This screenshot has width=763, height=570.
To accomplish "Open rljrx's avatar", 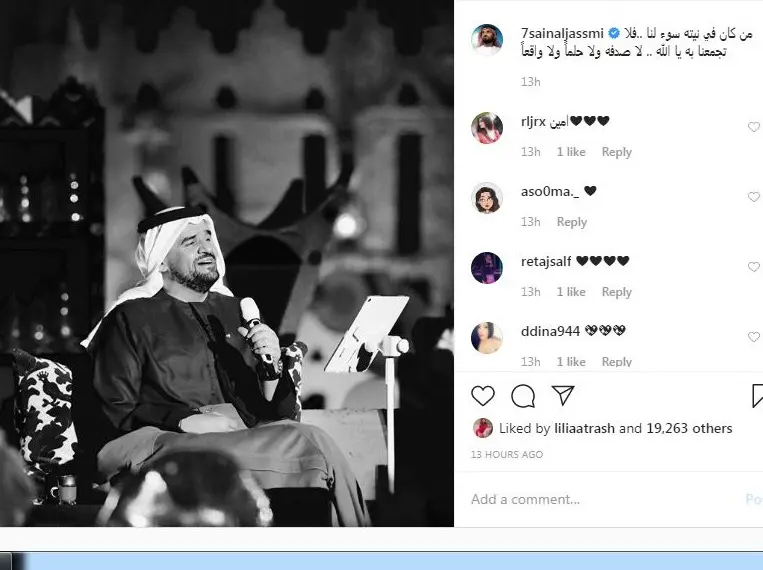I will [487, 128].
